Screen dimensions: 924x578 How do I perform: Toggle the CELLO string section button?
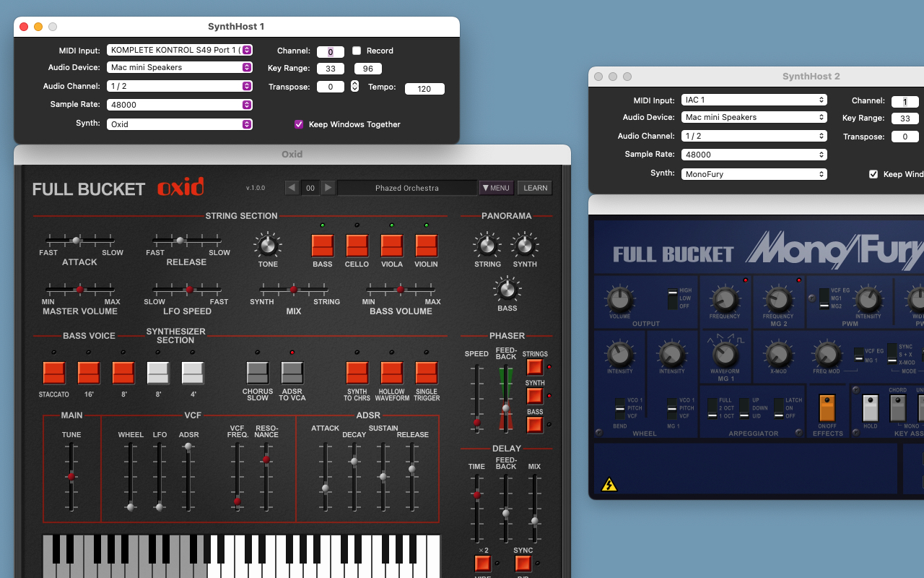tap(357, 246)
